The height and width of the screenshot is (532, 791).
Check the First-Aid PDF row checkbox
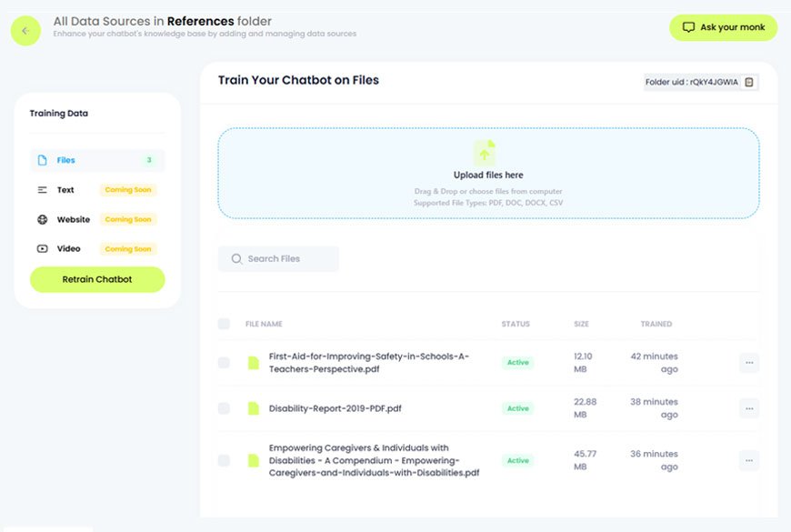(224, 363)
